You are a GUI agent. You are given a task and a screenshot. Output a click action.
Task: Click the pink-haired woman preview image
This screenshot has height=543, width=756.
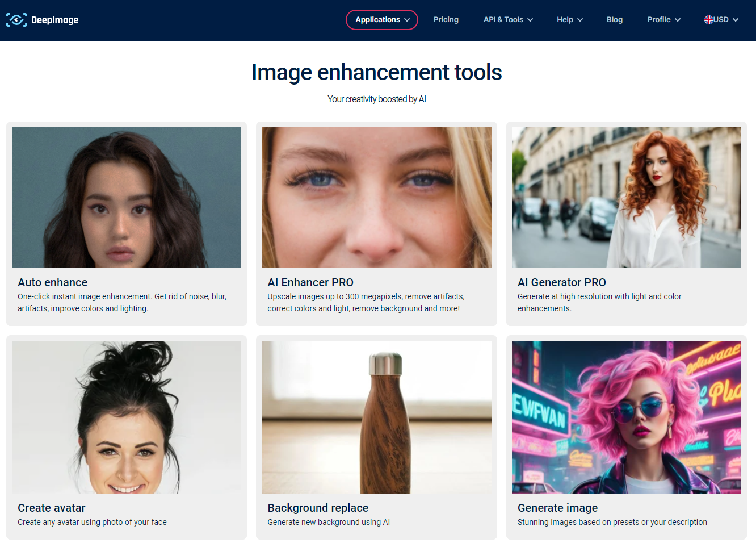click(626, 416)
